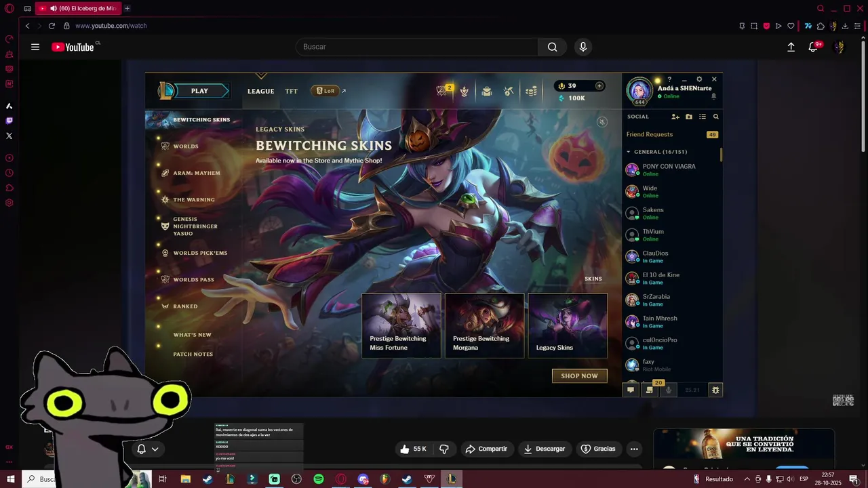Open the League store coins icon
Screen dimensions: 868x488
point(531,91)
